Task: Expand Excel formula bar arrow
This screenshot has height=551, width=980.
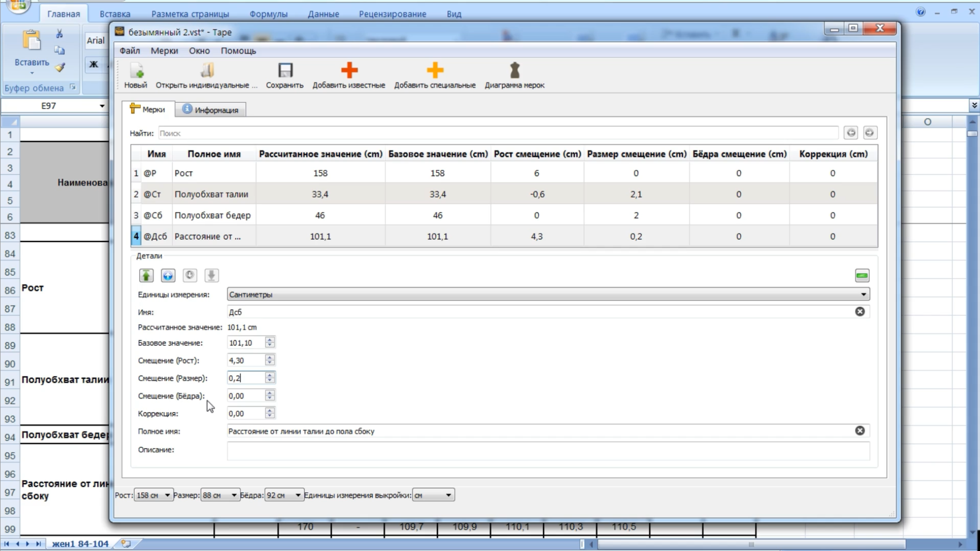Action: point(974,106)
